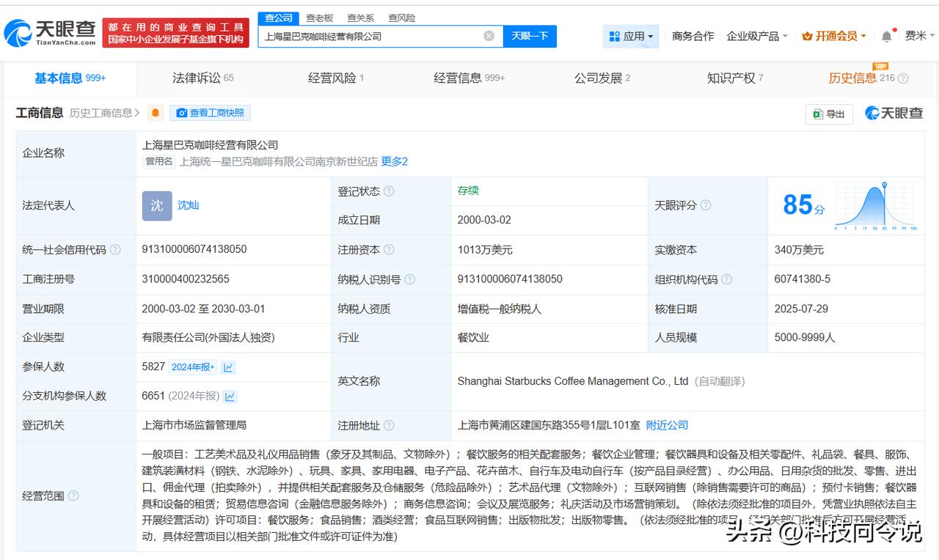Expand the 2024年报 year selector
Image resolution: width=939 pixels, height=560 pixels.
click(x=194, y=367)
